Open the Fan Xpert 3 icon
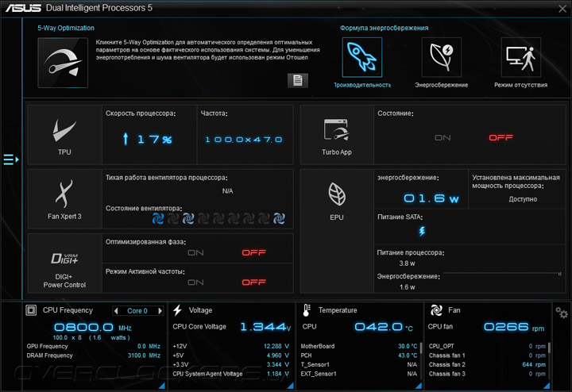Image resolution: width=572 pixels, height=392 pixels. [64, 194]
